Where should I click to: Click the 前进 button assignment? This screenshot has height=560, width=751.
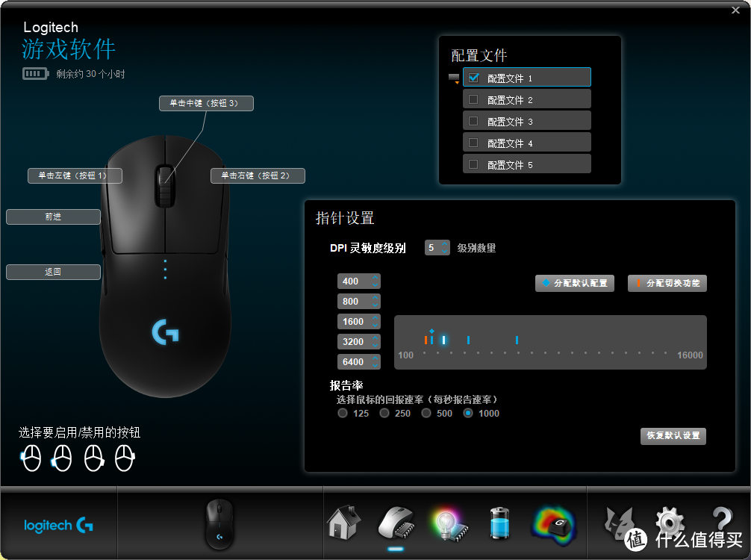pyautogui.click(x=53, y=217)
